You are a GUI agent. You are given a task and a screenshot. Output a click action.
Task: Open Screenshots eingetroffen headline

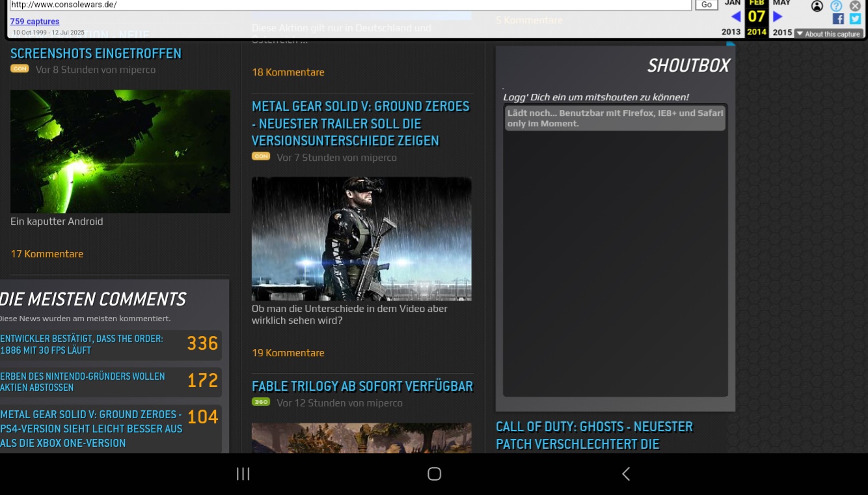96,53
